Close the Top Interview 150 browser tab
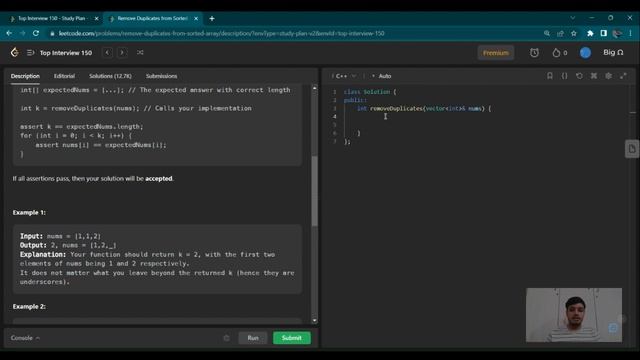This screenshot has height=360, width=640. (x=97, y=18)
